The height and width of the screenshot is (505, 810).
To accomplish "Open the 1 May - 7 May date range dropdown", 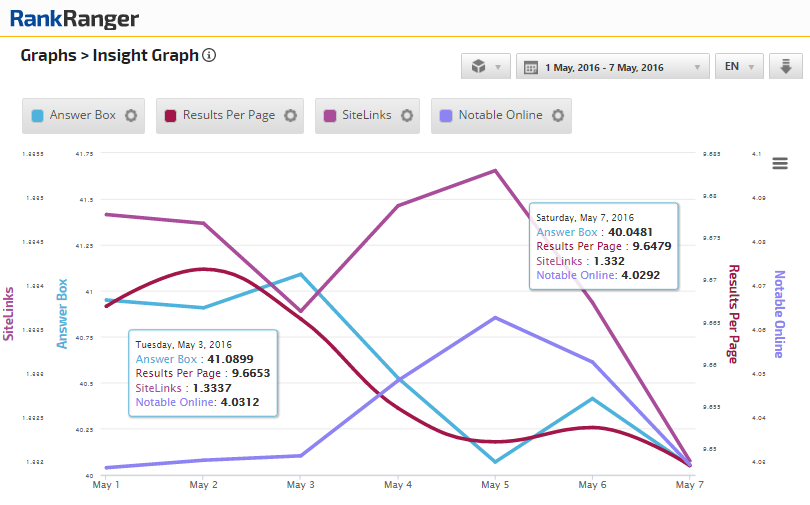I will 612,67.
